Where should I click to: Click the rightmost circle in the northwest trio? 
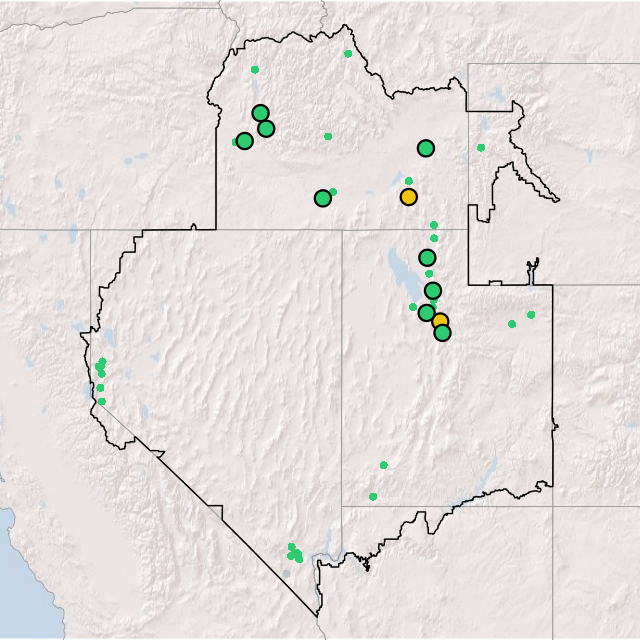[266, 128]
